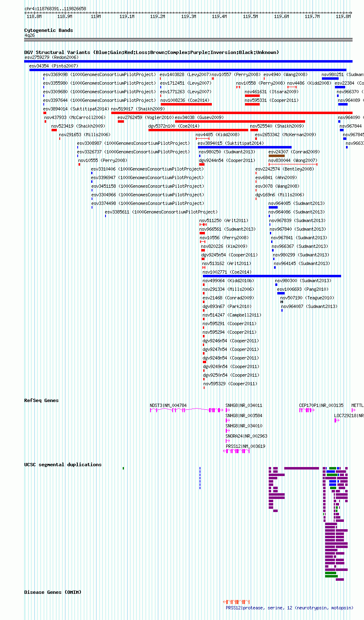
Task: Select the nsv1002771 (Coe2014) label
Action: (x=227, y=272)
